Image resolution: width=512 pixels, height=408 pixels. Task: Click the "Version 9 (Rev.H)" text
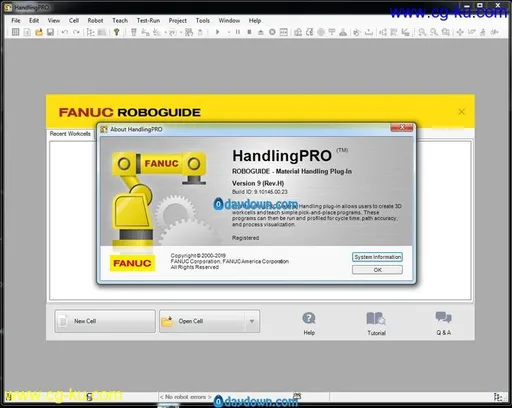(x=258, y=183)
